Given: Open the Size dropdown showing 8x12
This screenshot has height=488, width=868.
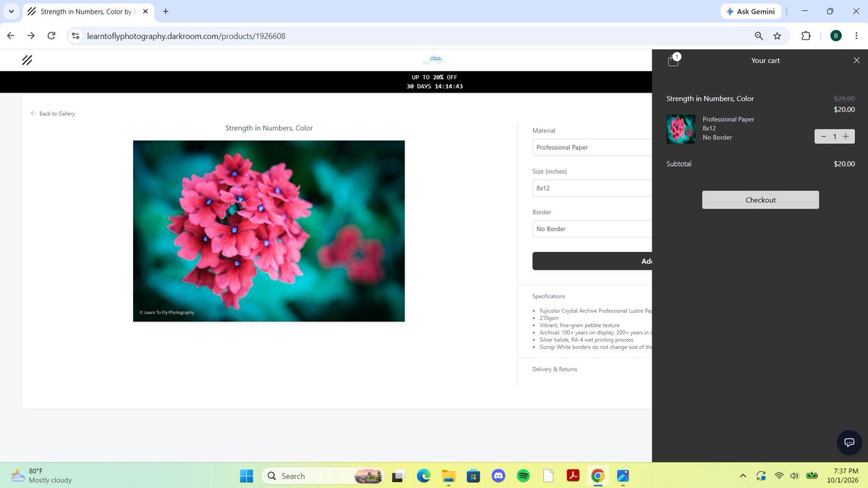Looking at the screenshot, I should point(592,188).
